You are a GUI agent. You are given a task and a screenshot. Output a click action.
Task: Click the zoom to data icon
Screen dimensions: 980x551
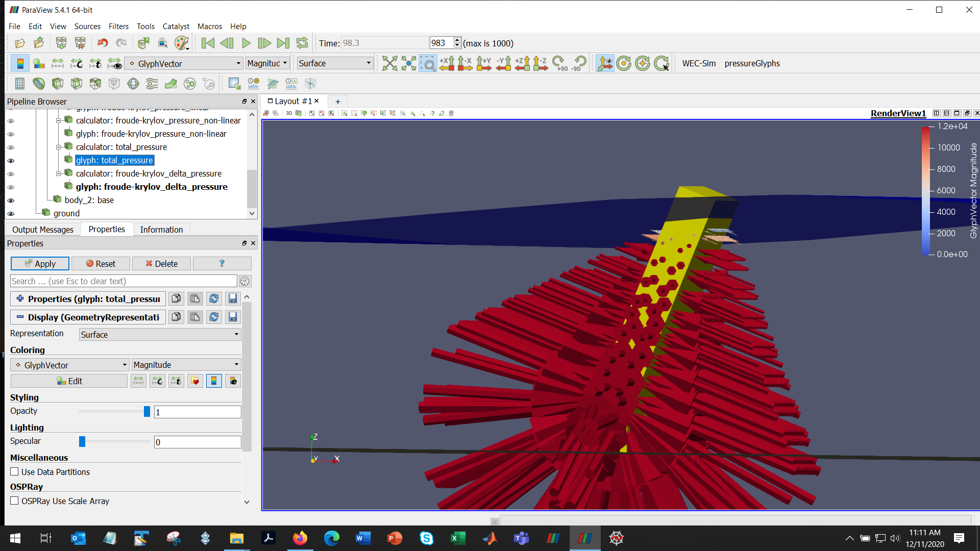[408, 63]
